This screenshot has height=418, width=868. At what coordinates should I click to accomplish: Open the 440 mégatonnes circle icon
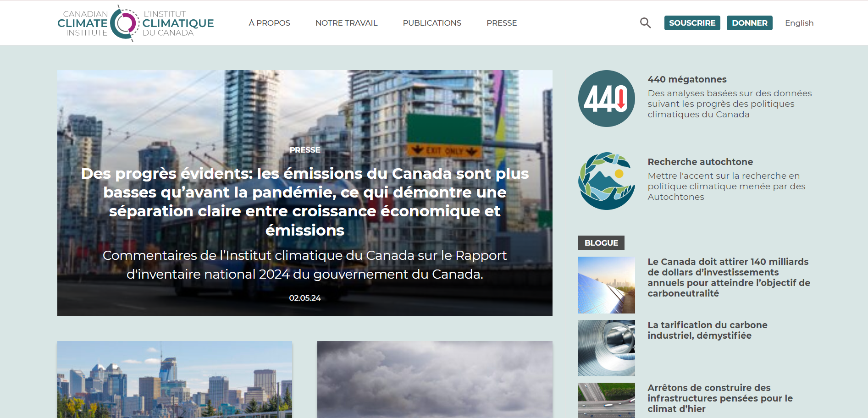click(x=606, y=99)
